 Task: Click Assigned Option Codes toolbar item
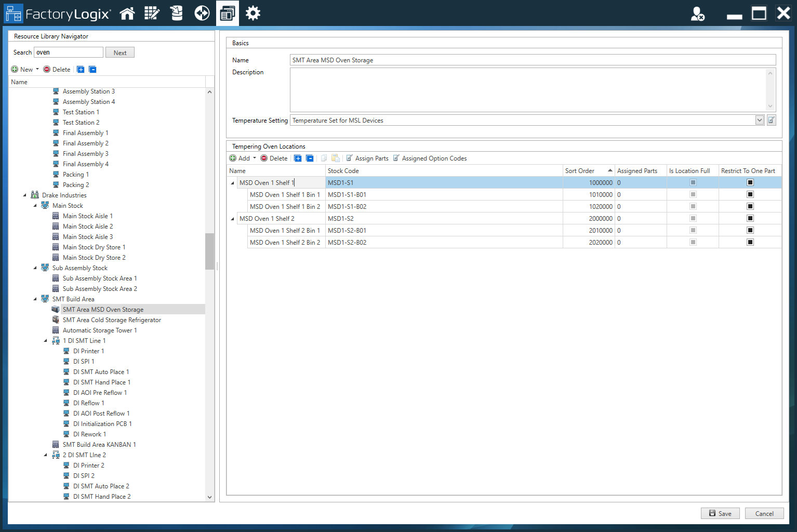(430, 158)
